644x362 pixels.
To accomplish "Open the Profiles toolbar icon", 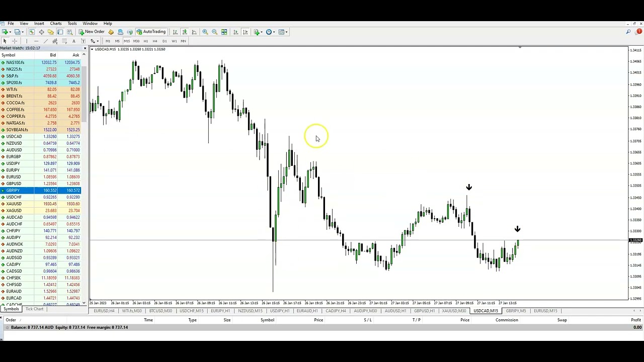I will pos(17,32).
